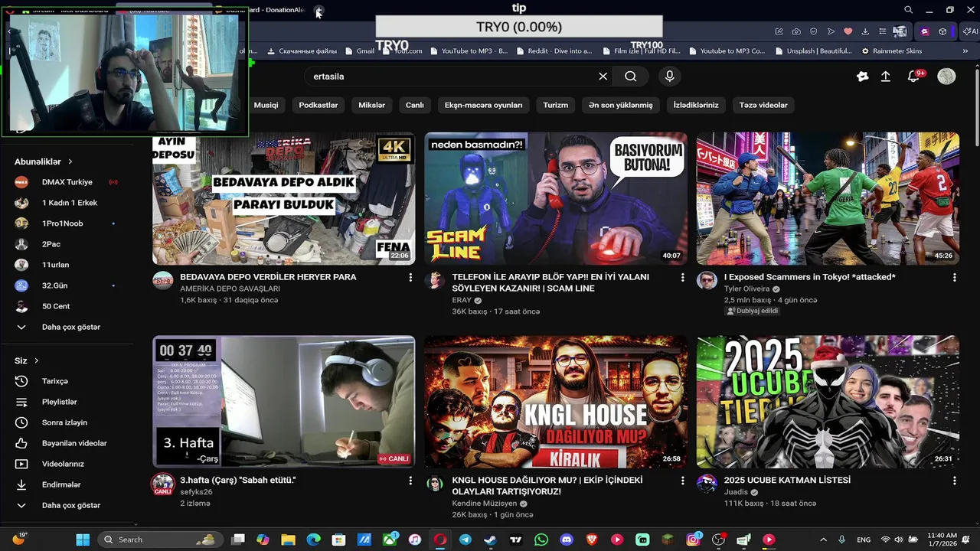Open Opera downloads icon
The image size is (980, 551).
(x=865, y=31)
